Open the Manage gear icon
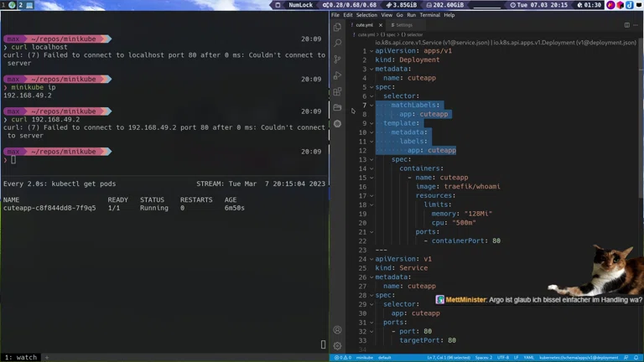644x362 pixels. point(337,345)
